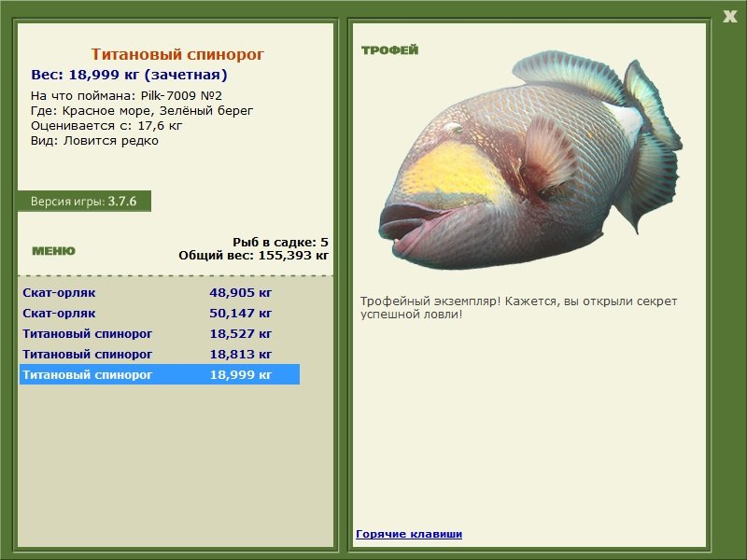Click the Оценивается с: 17,6 кг line
This screenshot has width=747, height=560.
[x=106, y=126]
